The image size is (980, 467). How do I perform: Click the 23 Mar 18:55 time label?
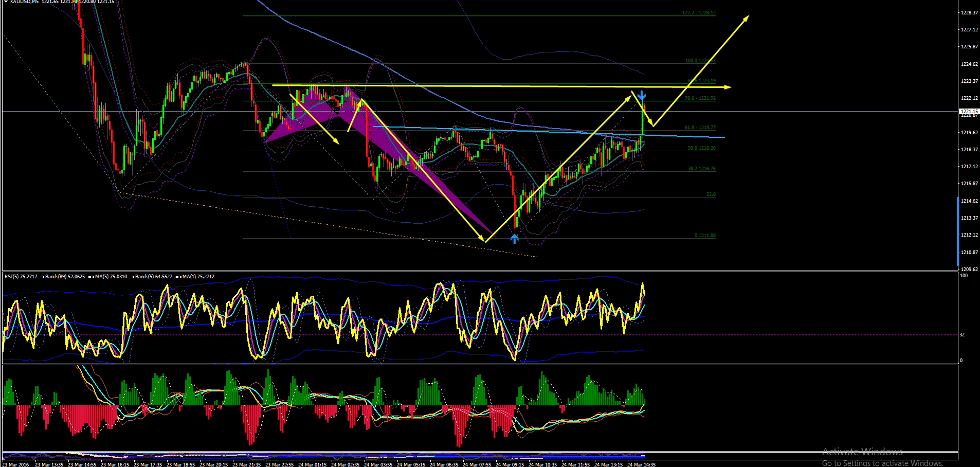pos(180,464)
